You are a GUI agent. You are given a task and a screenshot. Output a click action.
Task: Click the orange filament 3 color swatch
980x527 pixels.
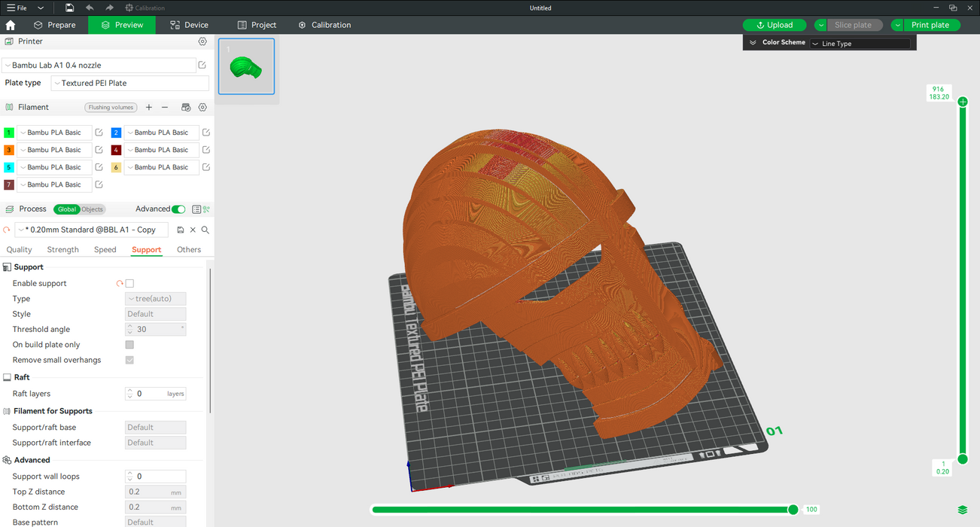(9, 150)
